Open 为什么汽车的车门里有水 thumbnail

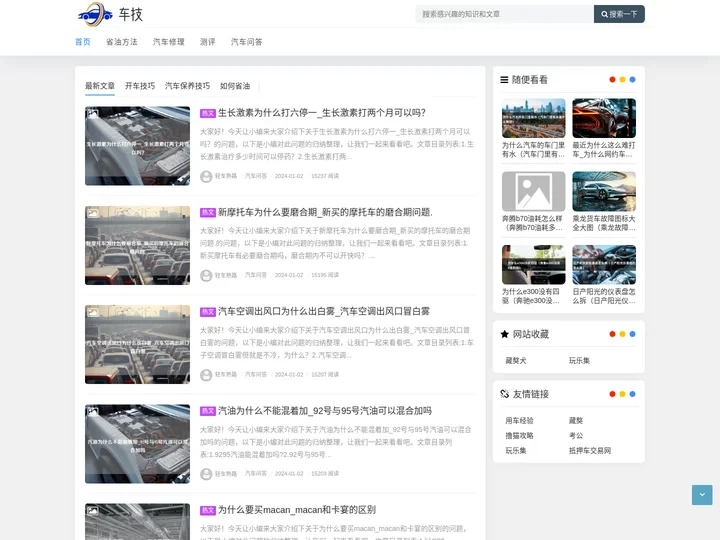point(534,118)
